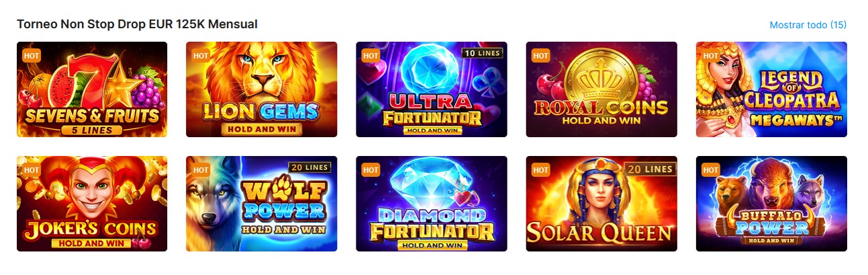Image resolution: width=868 pixels, height=275 pixels.
Task: Open the Joker's Coins game tile
Action: coord(92,204)
